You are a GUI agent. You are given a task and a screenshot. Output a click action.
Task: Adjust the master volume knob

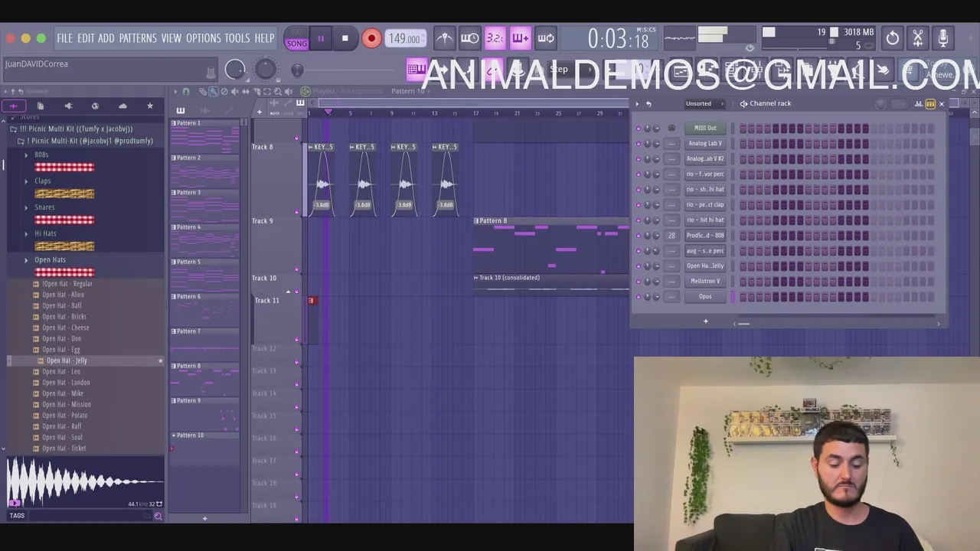pos(235,70)
